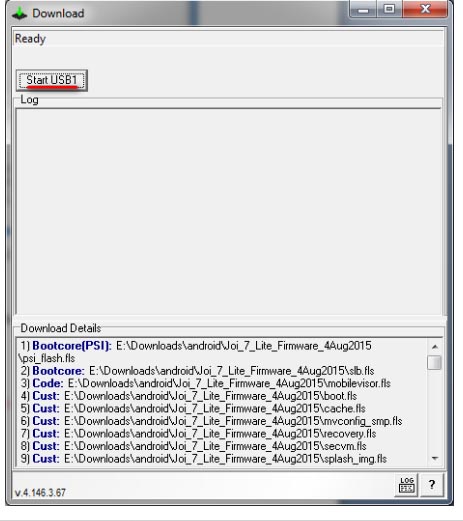
Task: Maximize the Download window
Action: 389,9
